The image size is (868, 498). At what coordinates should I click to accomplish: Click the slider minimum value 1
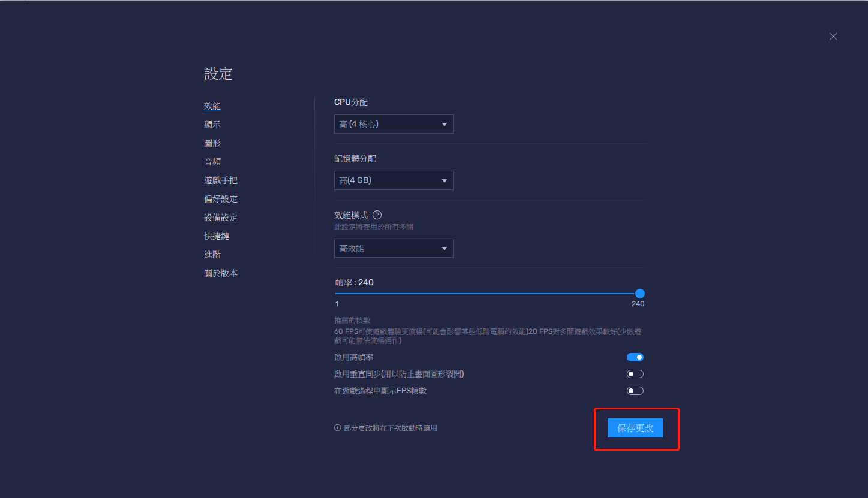tap(337, 304)
